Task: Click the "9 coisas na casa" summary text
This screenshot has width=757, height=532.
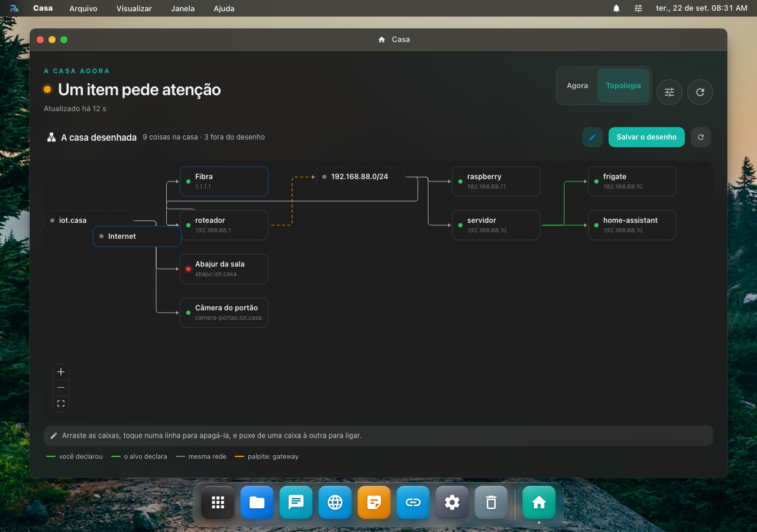Action: pos(170,137)
